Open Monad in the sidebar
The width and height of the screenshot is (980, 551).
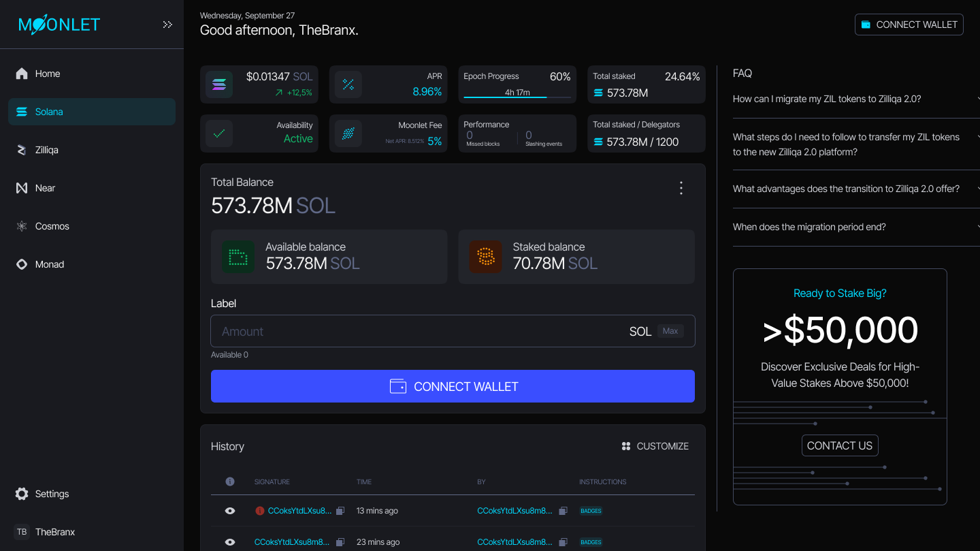(x=92, y=264)
